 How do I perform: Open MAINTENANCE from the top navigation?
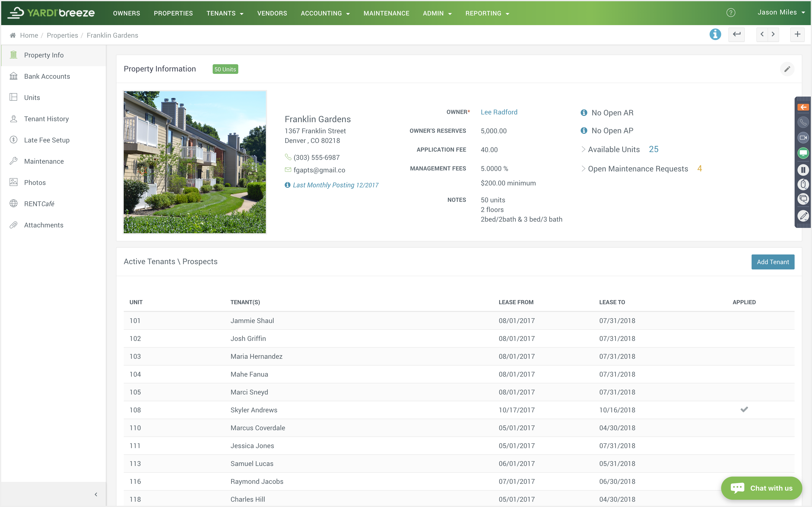(x=386, y=13)
